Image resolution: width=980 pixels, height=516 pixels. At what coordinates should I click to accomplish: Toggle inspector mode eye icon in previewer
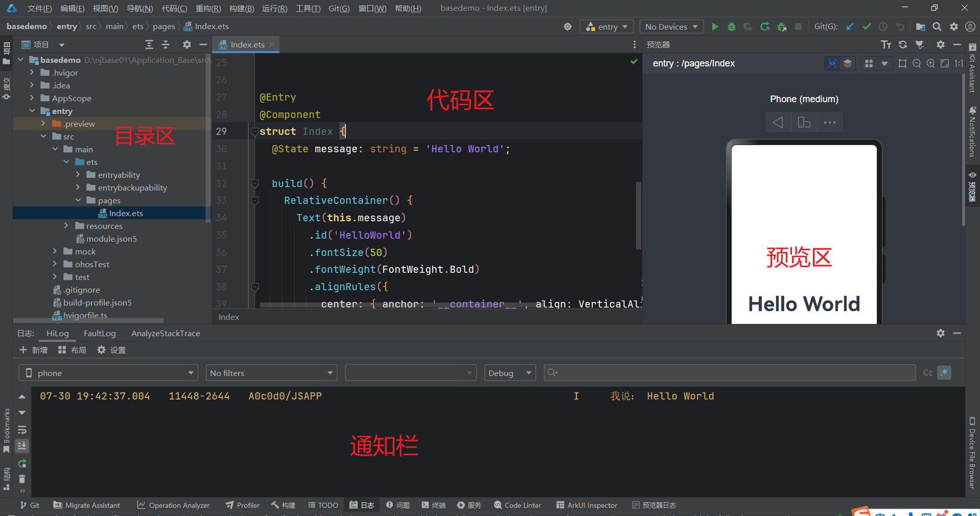[x=832, y=63]
